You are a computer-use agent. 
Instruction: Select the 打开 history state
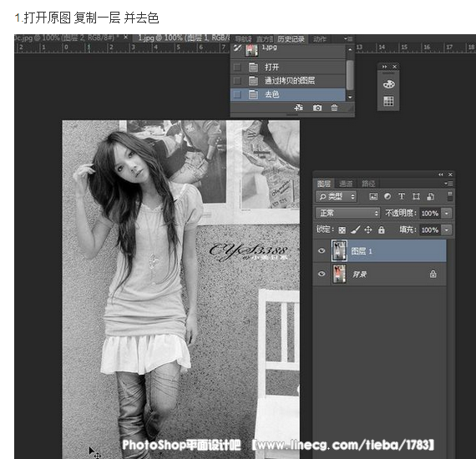tap(288, 67)
